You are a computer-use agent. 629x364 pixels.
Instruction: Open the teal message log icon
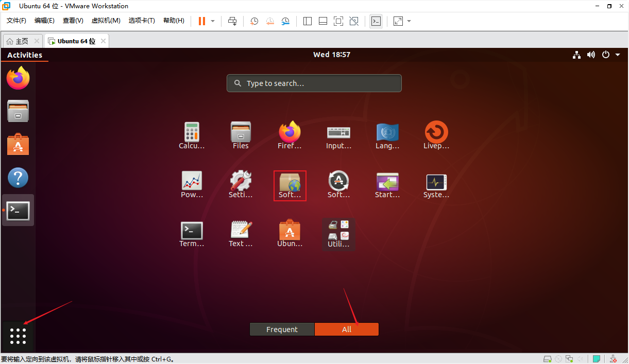[596, 359]
